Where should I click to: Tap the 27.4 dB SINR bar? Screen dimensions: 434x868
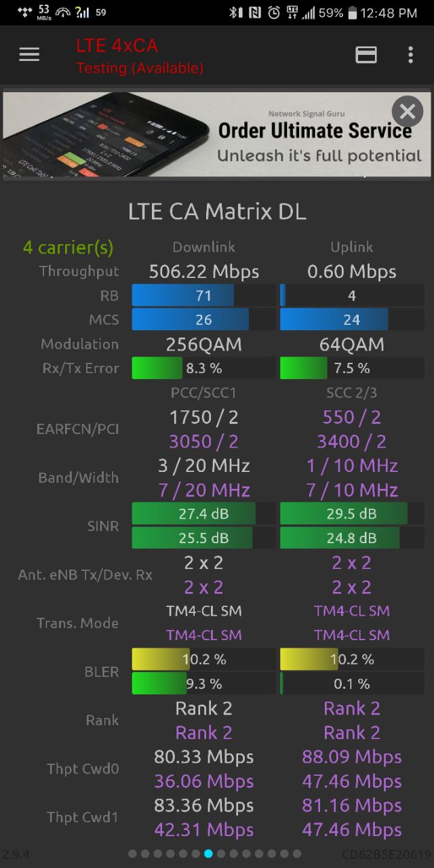(203, 514)
